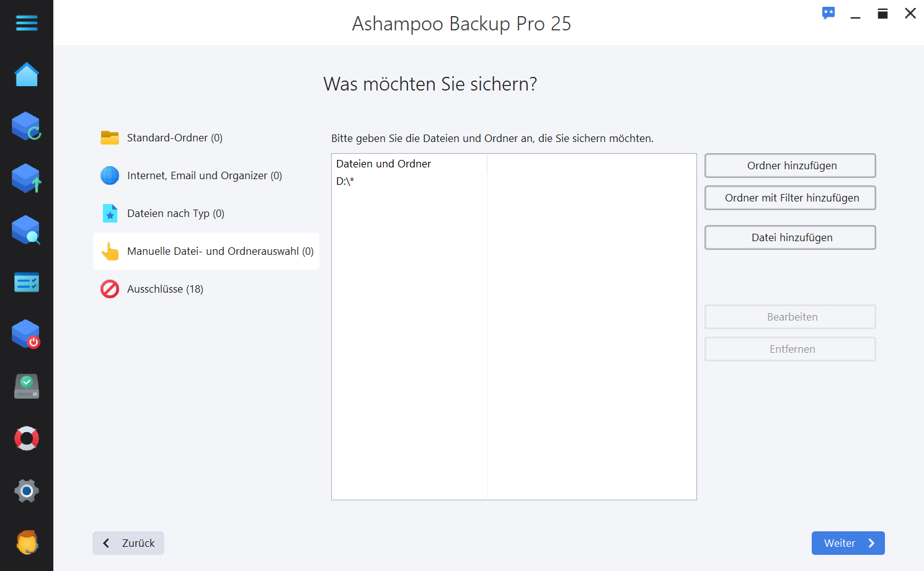Click the pointing hand icon for manual selection
The height and width of the screenshot is (571, 924).
click(x=110, y=251)
